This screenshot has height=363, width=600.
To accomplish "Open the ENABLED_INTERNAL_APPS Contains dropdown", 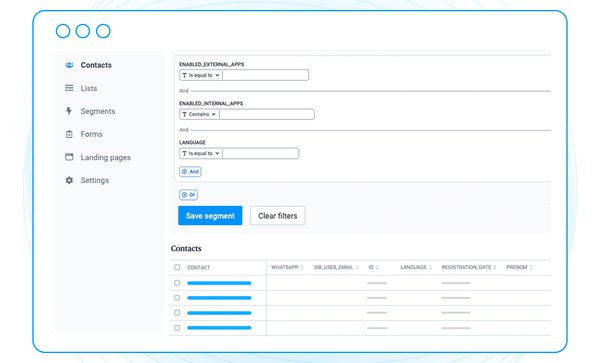I will (x=199, y=114).
